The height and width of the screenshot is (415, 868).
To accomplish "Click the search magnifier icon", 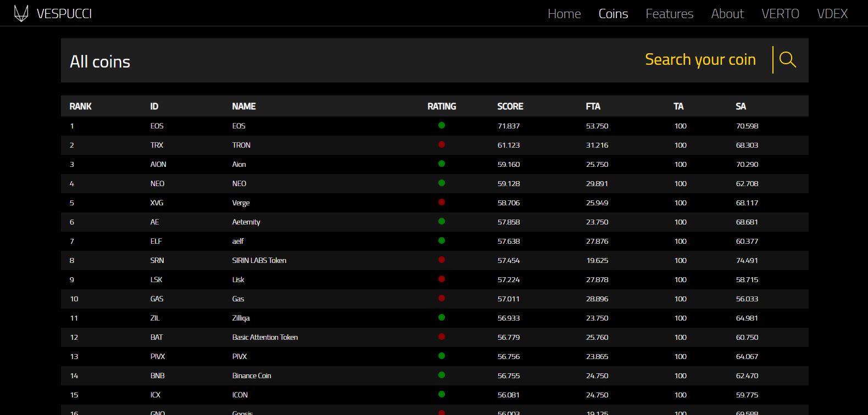I will (787, 60).
